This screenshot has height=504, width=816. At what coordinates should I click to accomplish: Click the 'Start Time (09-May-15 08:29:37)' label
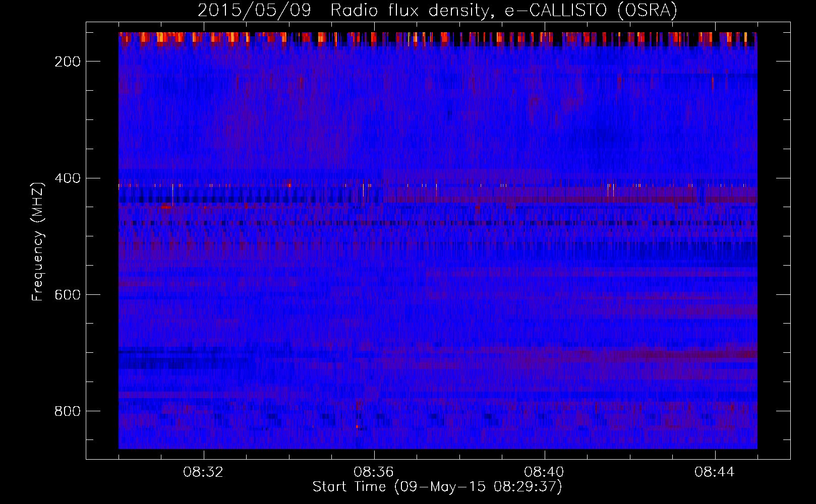point(437,487)
